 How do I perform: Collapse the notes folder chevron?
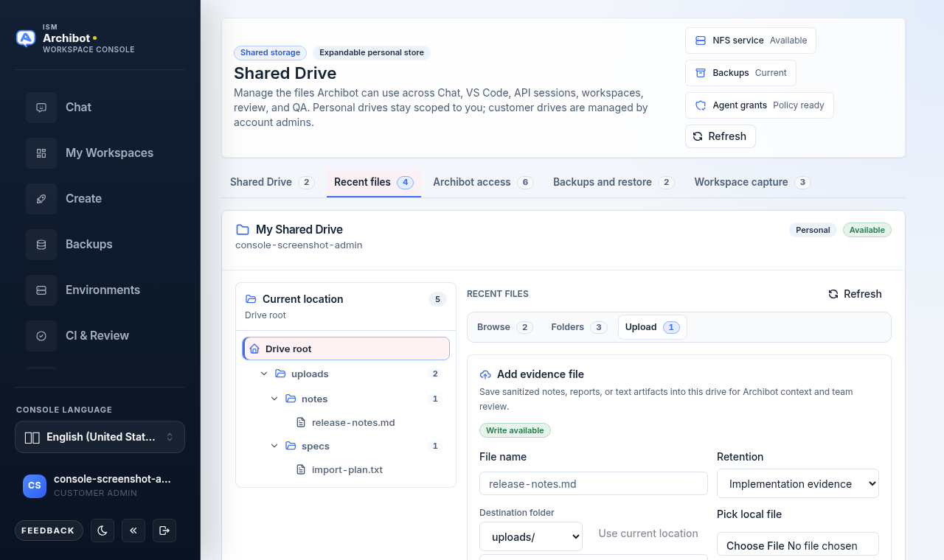(274, 399)
